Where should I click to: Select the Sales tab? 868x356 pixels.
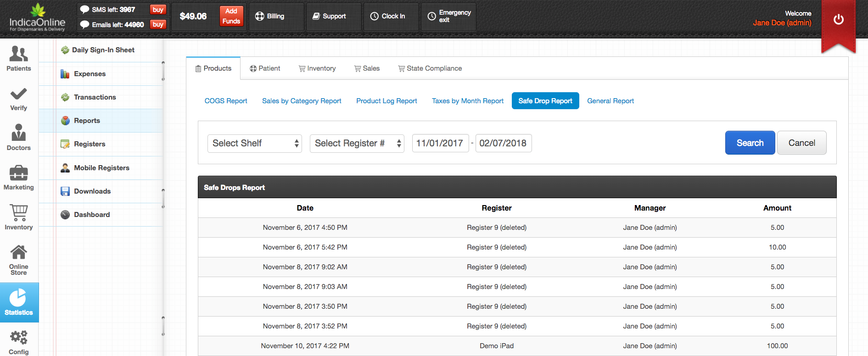pyautogui.click(x=367, y=68)
